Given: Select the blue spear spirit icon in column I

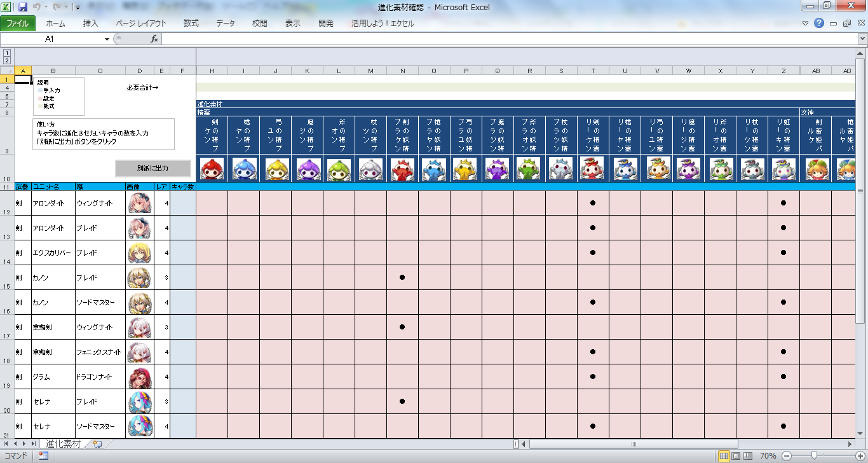Looking at the screenshot, I should [x=244, y=169].
